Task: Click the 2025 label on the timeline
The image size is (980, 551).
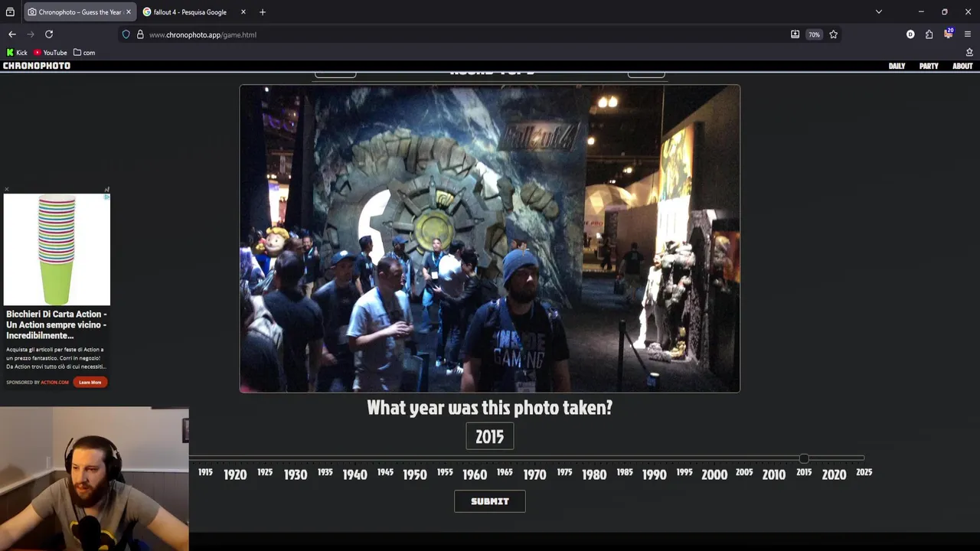Action: pyautogui.click(x=864, y=472)
